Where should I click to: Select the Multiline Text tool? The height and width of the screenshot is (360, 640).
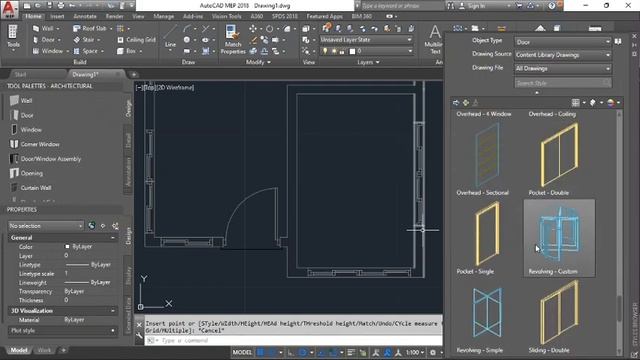433,40
